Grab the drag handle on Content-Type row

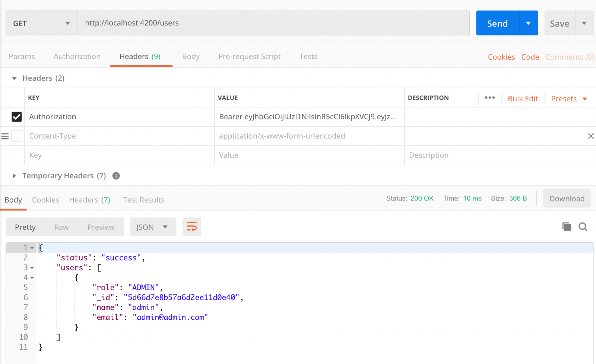[x=5, y=136]
